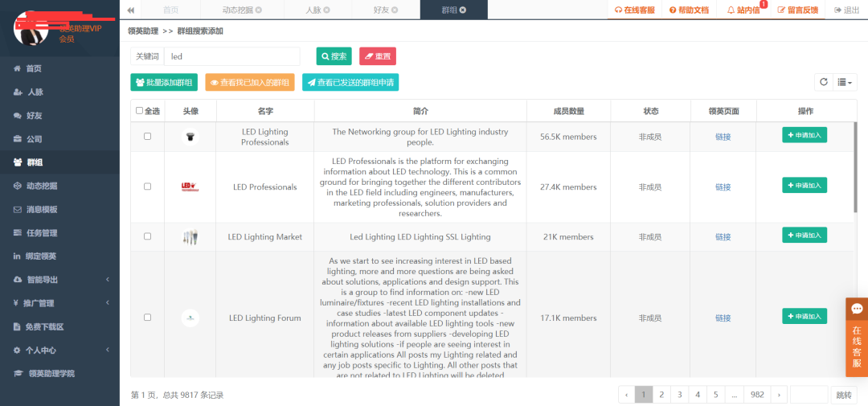
Task: Click 申请加入 for LED Lighting Market
Action: [805, 235]
